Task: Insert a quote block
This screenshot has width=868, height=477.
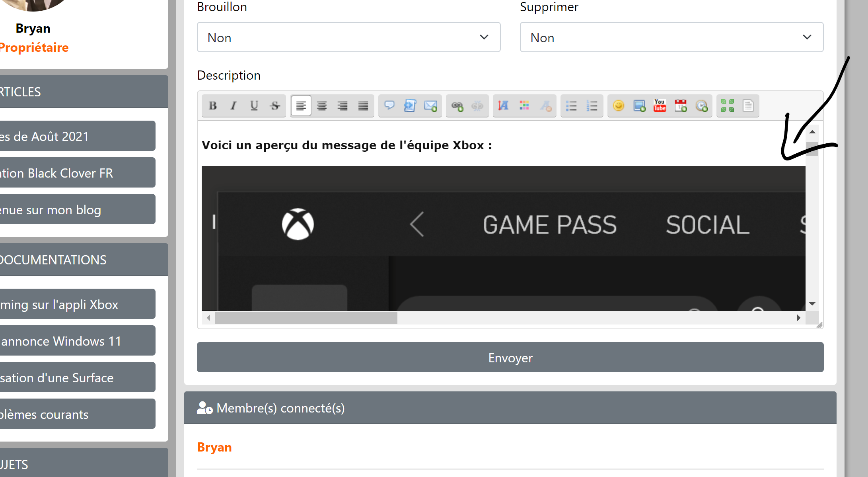Action: (389, 106)
